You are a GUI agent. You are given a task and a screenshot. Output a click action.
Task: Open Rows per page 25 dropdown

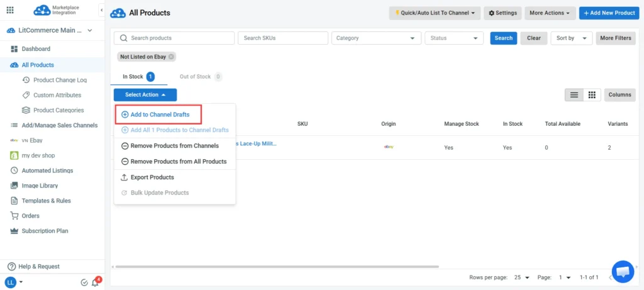[x=521, y=277]
